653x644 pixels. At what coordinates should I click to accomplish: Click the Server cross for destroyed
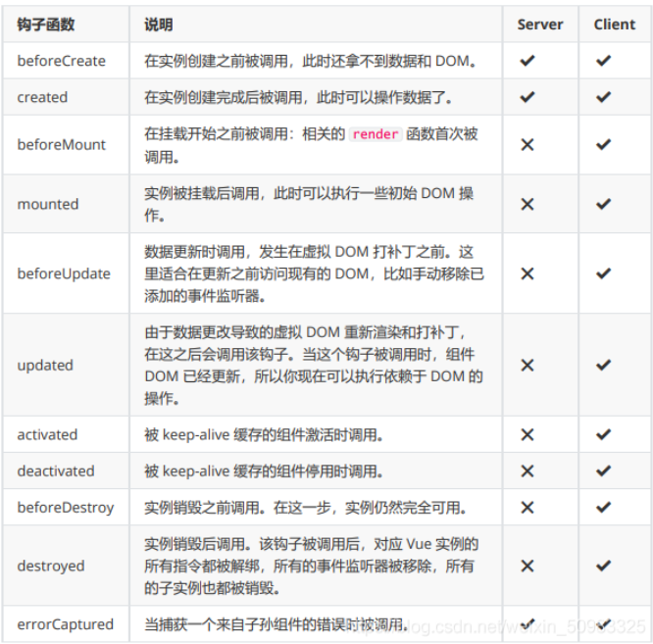[x=527, y=566]
